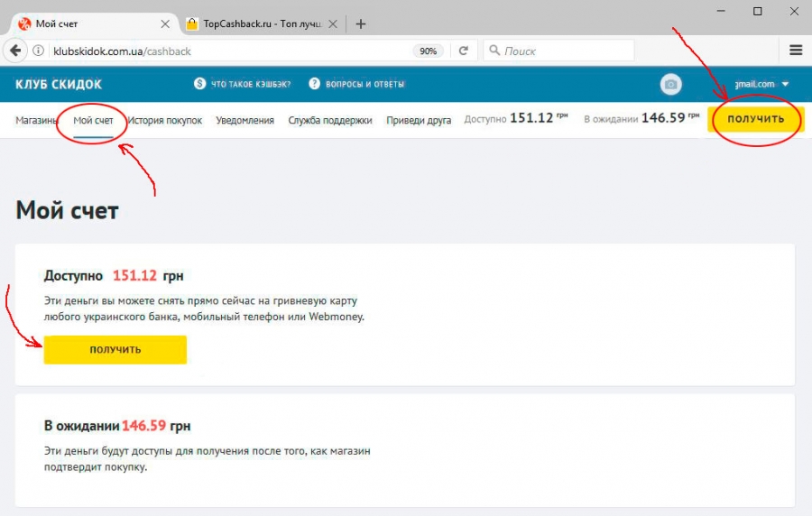Click the TopCashback tab favicon

tap(192, 23)
